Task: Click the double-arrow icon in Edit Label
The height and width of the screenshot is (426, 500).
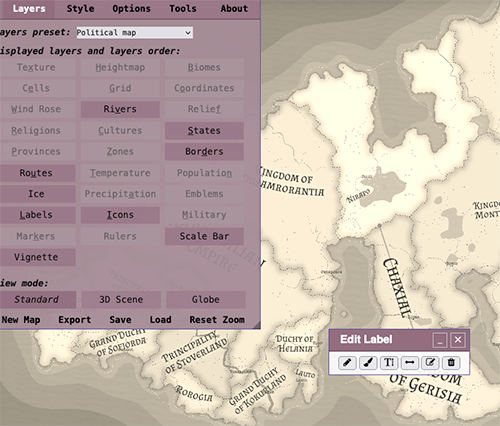Action: coord(410,363)
